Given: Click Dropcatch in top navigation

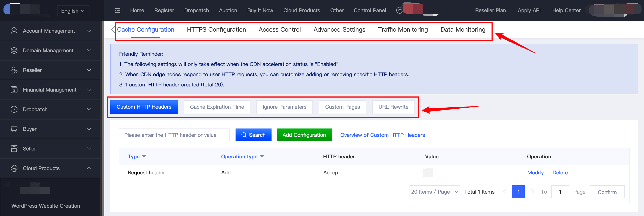Looking at the screenshot, I should [197, 10].
